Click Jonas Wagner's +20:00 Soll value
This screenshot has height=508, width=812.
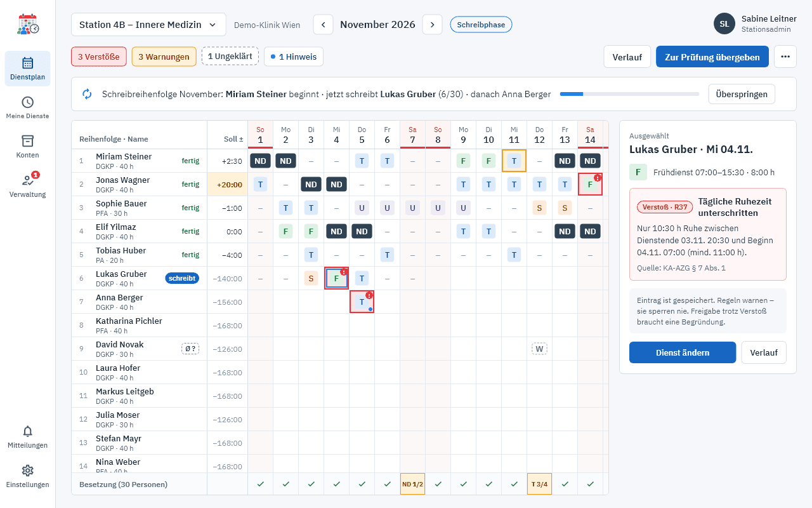(x=227, y=184)
